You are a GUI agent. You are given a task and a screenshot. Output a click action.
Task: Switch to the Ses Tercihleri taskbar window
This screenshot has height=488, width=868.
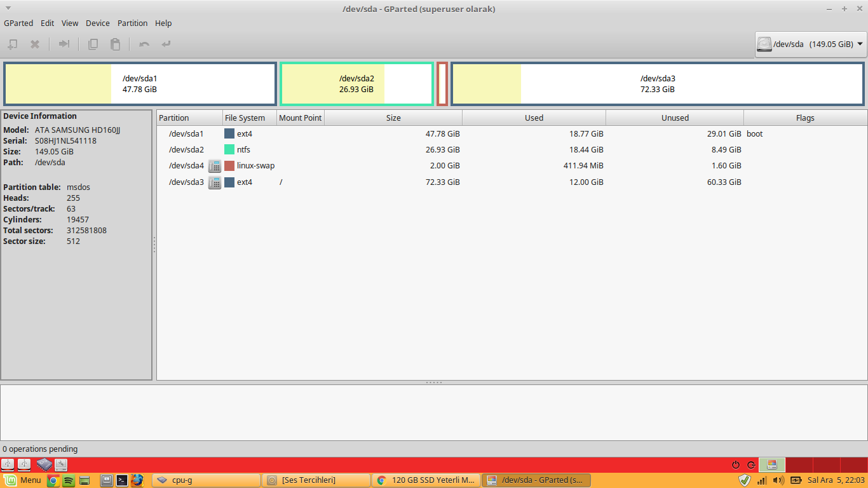pos(316,480)
